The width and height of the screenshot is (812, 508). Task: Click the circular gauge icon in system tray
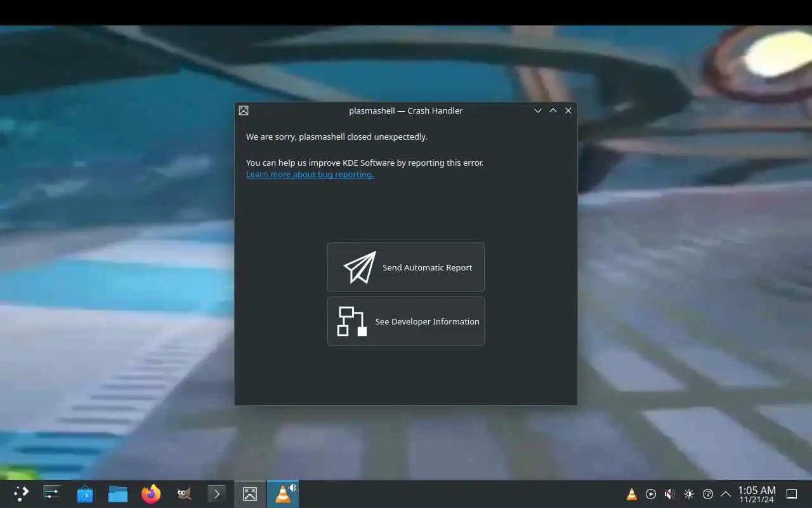coord(708,494)
